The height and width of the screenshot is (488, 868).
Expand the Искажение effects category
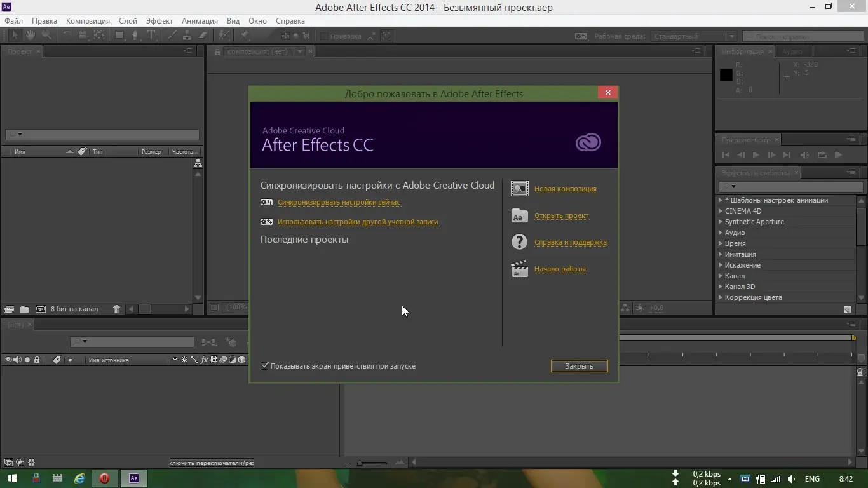tap(720, 265)
